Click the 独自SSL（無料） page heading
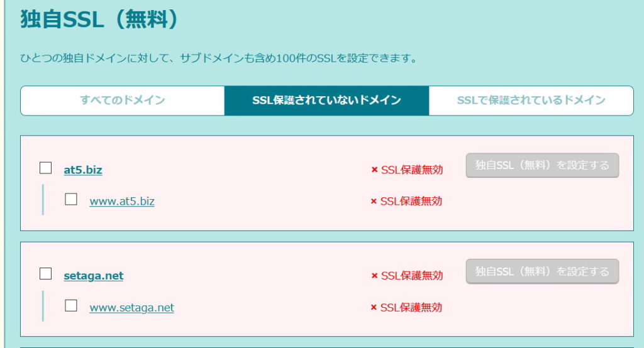Viewport: 644px width, 348px height. 100,19
